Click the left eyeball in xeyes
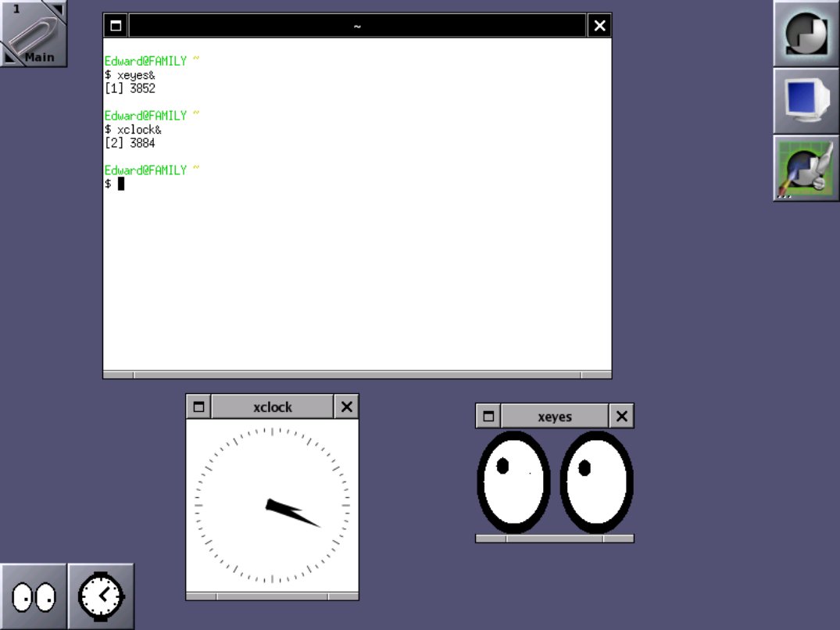 [x=513, y=482]
